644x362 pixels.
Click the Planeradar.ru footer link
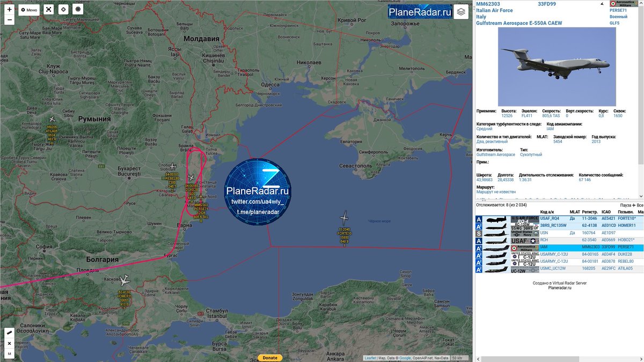tap(560, 288)
